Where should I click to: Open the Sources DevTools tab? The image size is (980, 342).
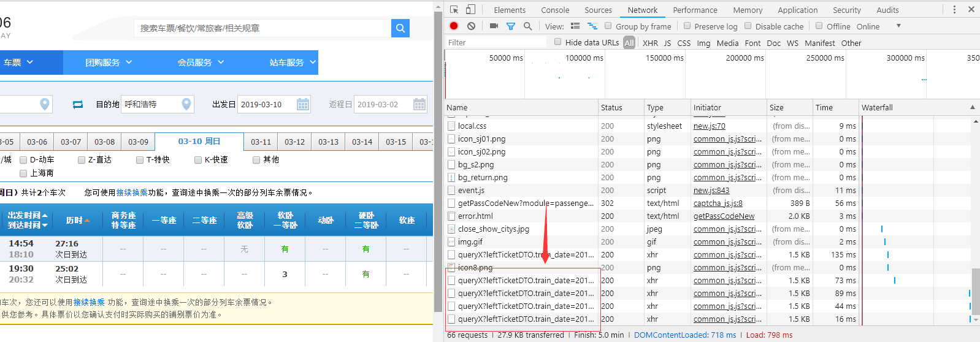pyautogui.click(x=598, y=10)
